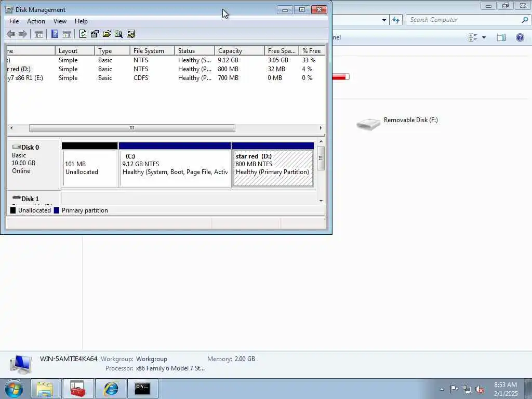Open the View menu
The width and height of the screenshot is (532, 399).
(x=60, y=21)
